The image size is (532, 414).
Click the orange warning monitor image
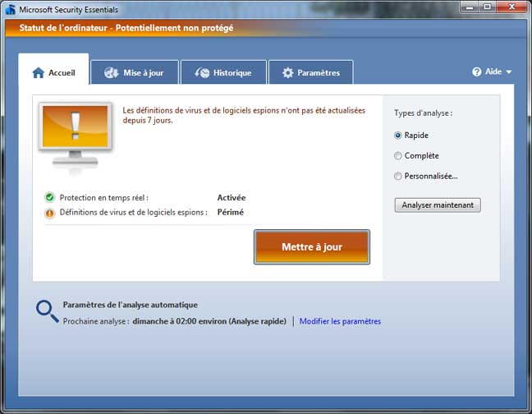pyautogui.click(x=76, y=136)
